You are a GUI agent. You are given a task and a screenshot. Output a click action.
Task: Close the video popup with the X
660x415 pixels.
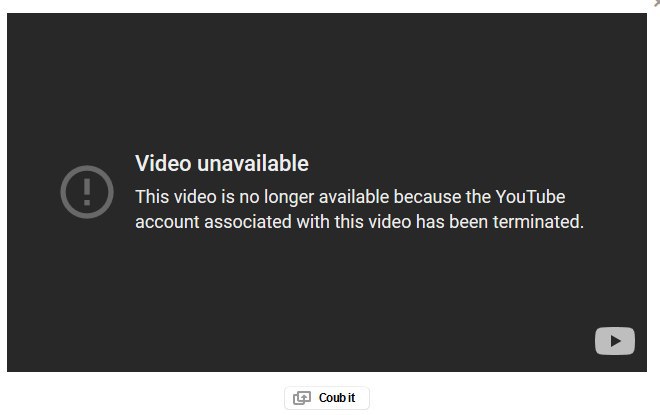point(657,3)
